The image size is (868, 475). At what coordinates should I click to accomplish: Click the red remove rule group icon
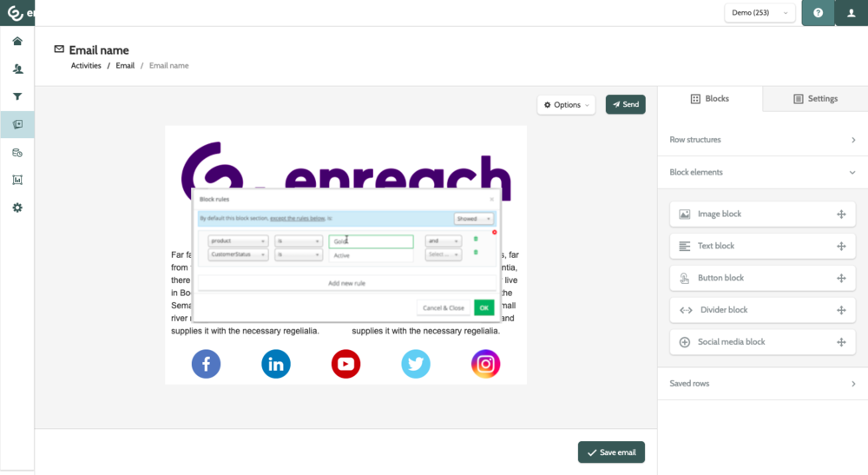495,232
